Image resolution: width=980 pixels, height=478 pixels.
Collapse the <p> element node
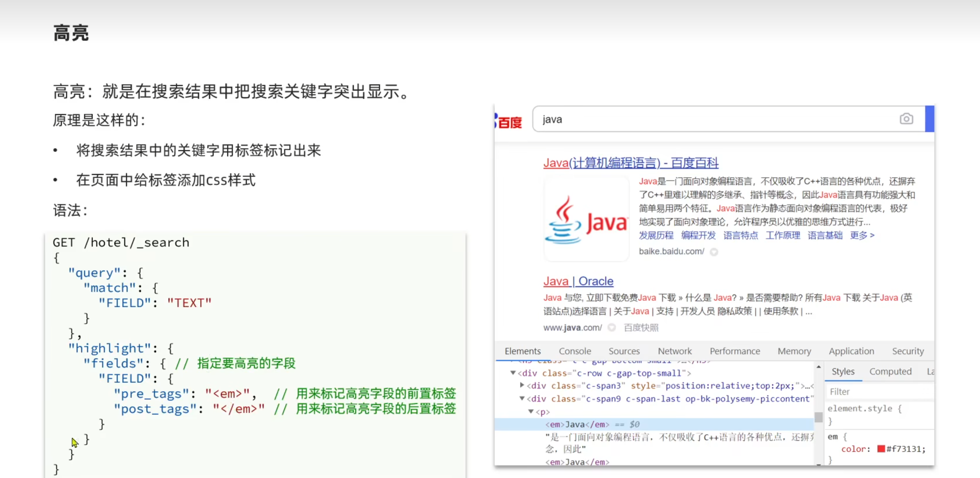tap(531, 411)
